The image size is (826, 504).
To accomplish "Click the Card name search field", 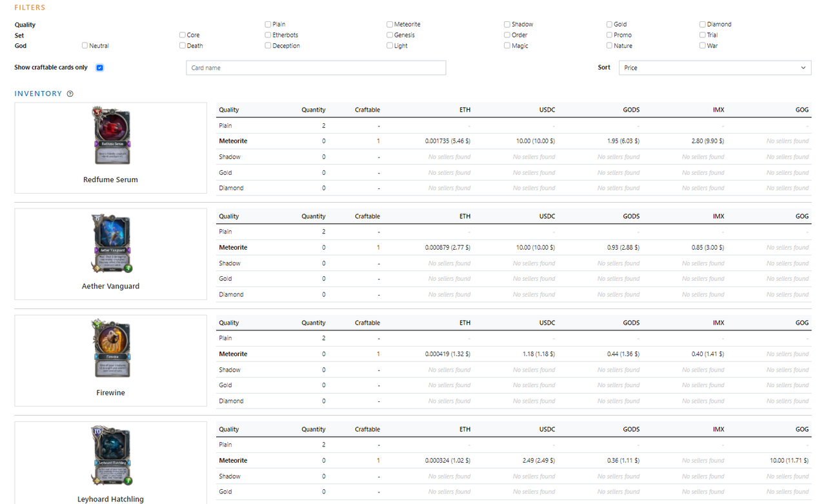I will (316, 68).
